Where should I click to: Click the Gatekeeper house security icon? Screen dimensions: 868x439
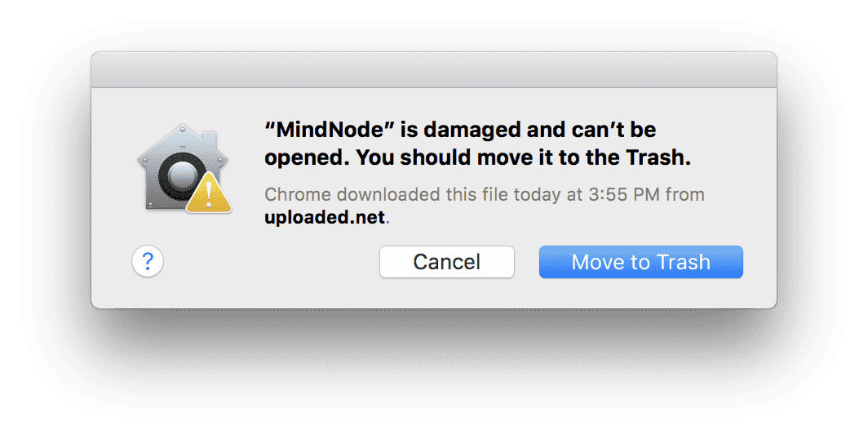click(184, 168)
